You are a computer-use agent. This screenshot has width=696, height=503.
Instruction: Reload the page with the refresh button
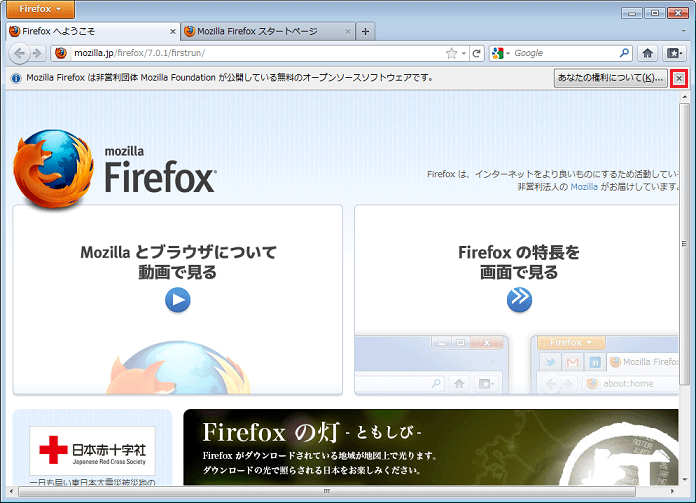477,53
